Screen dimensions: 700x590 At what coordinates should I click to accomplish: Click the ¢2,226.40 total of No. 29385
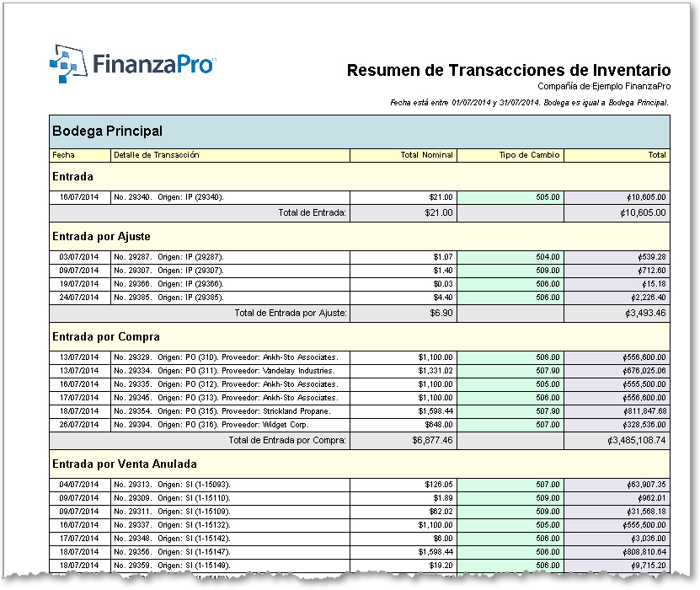point(649,298)
